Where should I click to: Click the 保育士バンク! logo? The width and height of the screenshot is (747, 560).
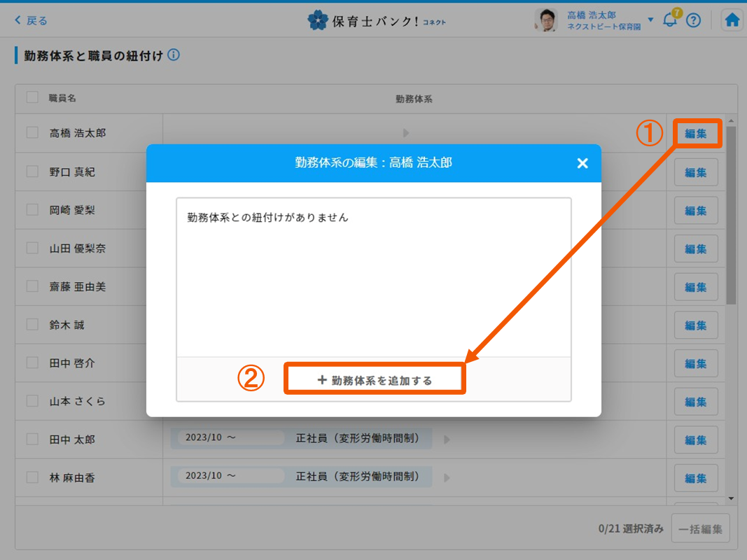click(377, 20)
